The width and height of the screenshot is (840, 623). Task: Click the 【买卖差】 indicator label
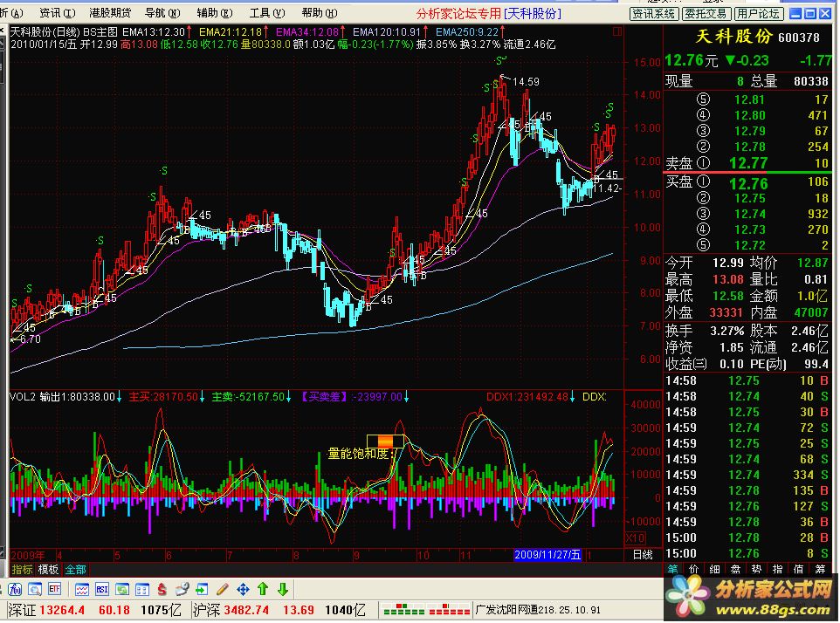point(323,397)
